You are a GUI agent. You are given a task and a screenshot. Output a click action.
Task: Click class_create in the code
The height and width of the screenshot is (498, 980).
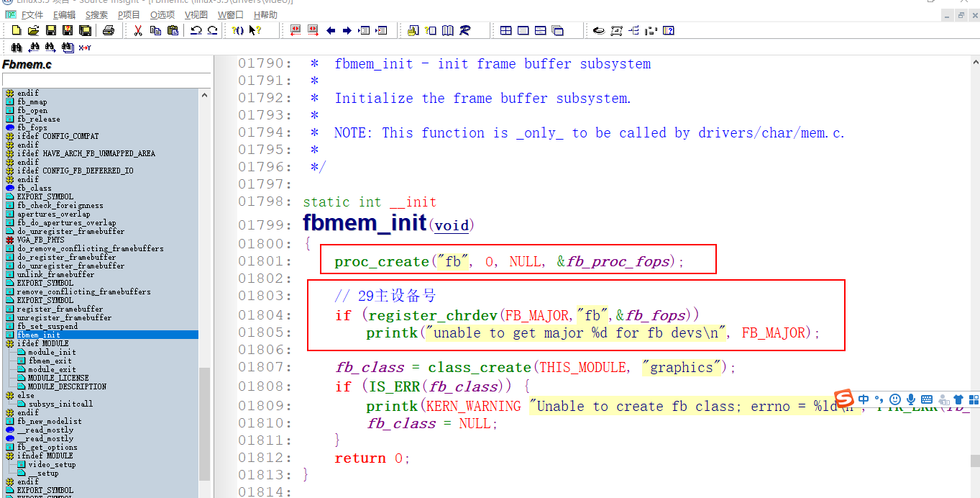(x=480, y=367)
